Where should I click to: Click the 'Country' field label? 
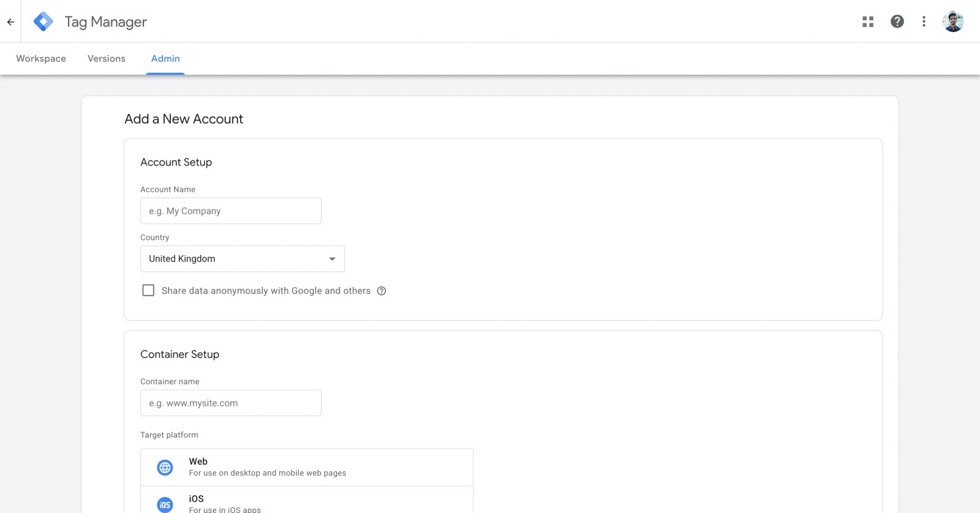155,238
